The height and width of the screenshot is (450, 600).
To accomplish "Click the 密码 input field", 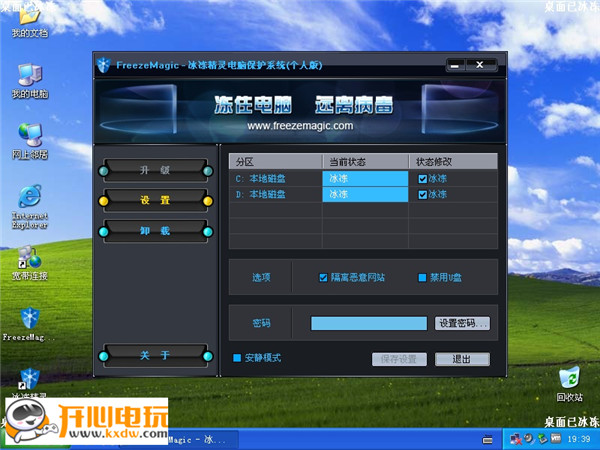I will point(368,323).
